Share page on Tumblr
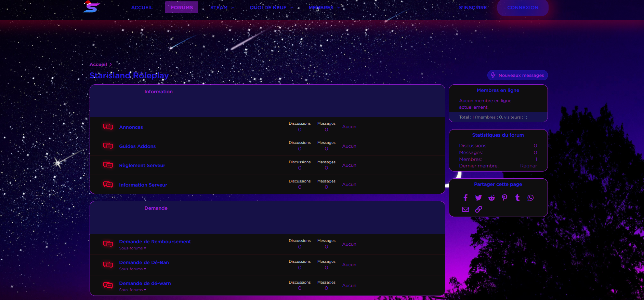This screenshot has height=300, width=644. coord(517,198)
